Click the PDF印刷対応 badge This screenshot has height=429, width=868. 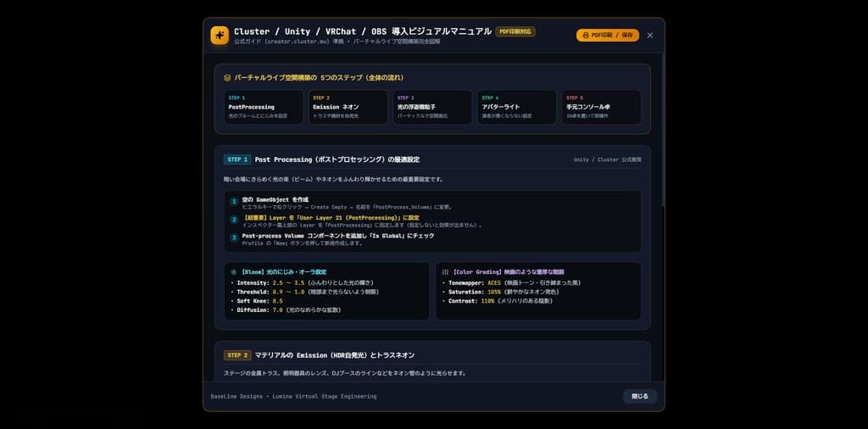pos(515,31)
